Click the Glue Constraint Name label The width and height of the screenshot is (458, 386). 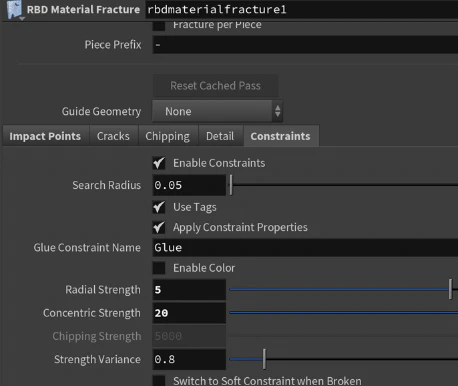pyautogui.click(x=87, y=247)
